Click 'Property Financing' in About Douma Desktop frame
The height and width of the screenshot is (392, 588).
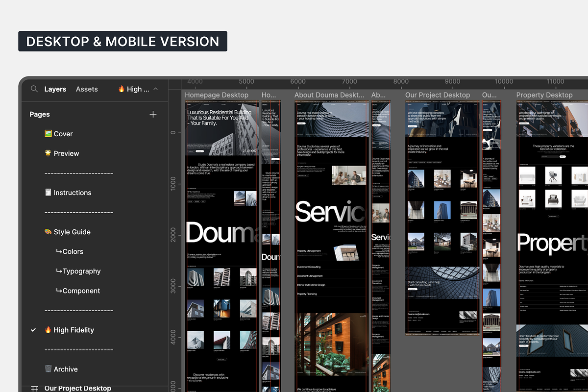click(307, 294)
